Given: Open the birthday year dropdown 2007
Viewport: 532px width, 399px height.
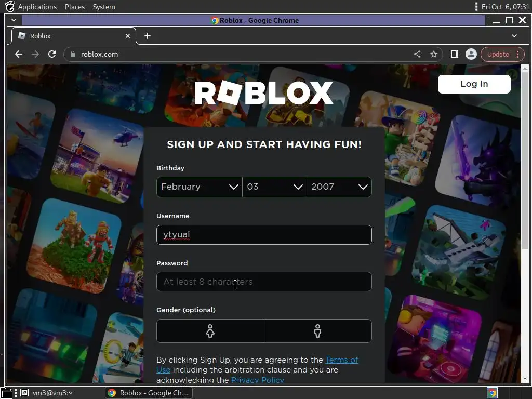Looking at the screenshot, I should pos(339,187).
